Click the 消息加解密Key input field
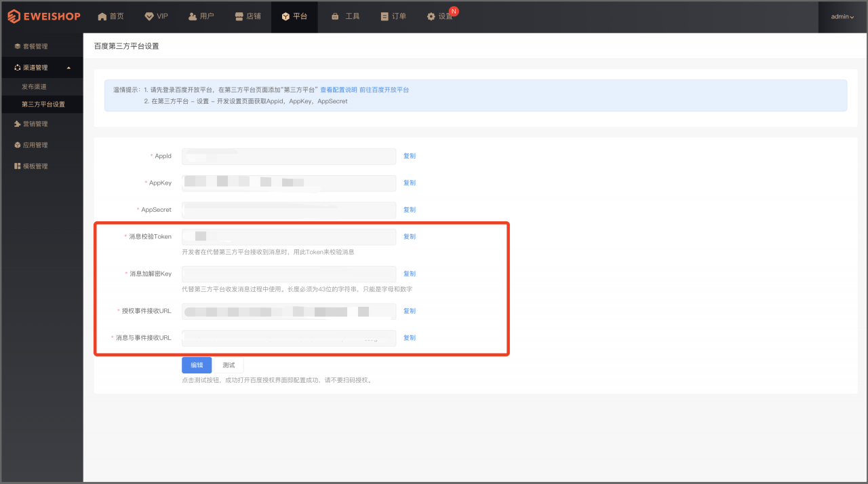 click(x=289, y=274)
